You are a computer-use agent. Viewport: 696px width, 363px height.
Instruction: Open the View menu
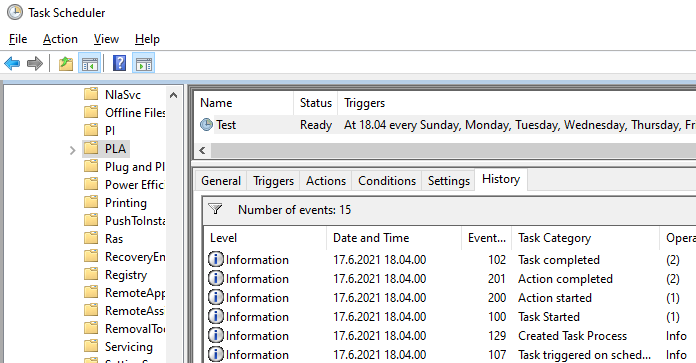(107, 39)
